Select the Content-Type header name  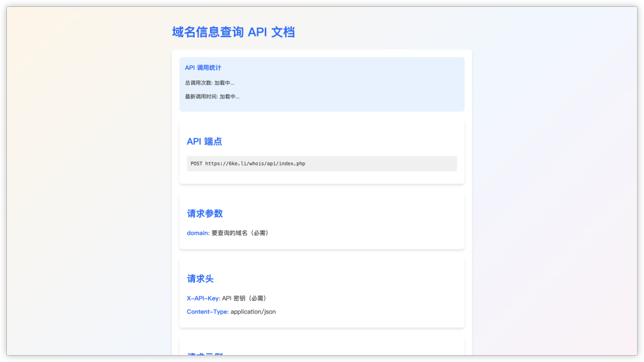click(x=208, y=312)
